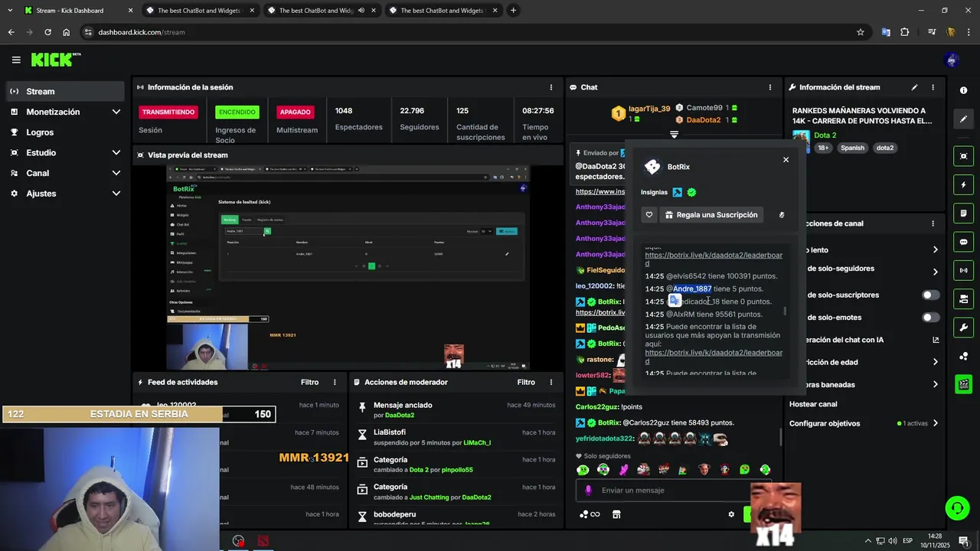Open the Dota 2 icon in the taskbar

(263, 541)
